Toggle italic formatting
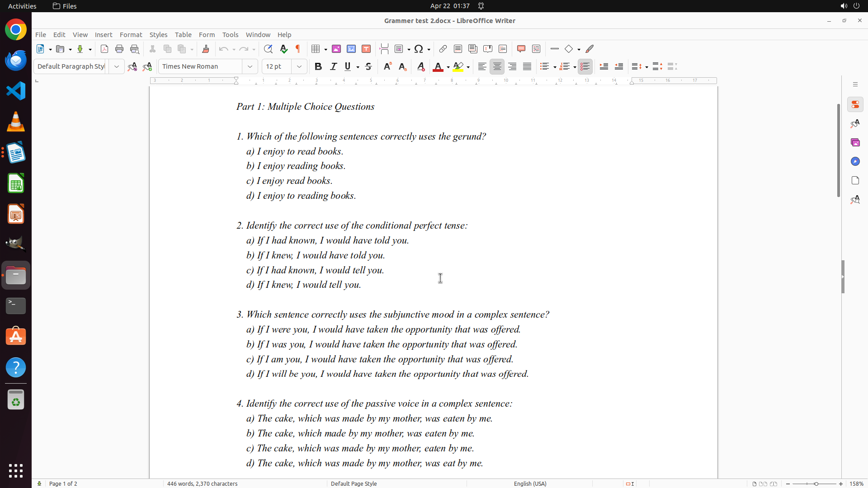 [334, 66]
